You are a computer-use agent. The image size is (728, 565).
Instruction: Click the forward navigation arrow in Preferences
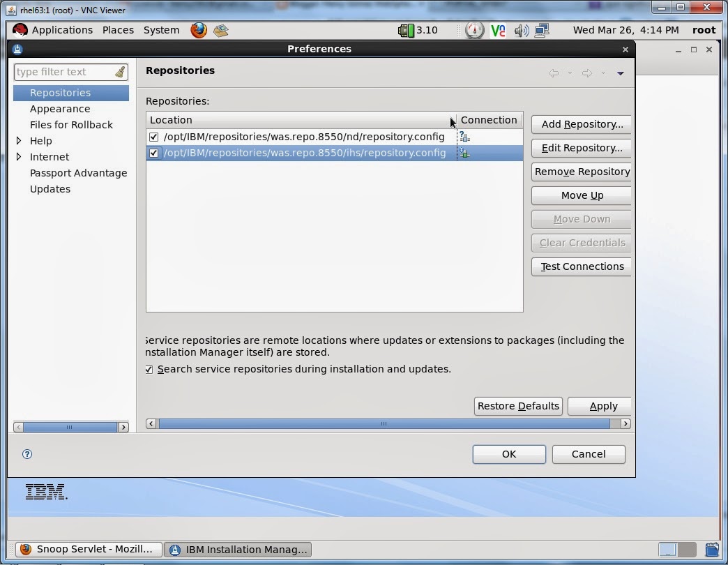[x=586, y=73]
